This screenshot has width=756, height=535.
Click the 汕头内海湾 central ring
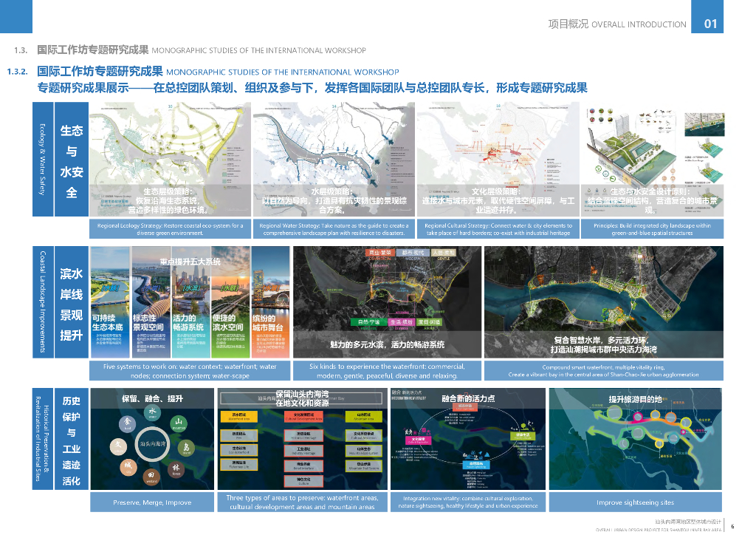pos(152,444)
